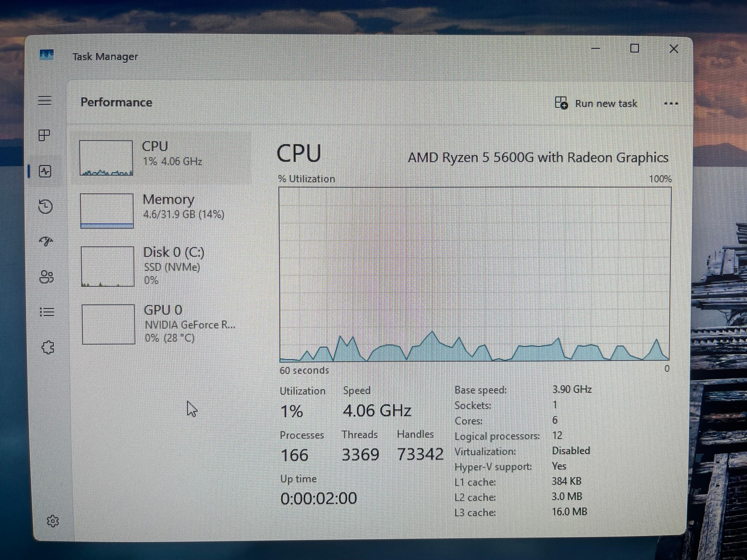The height and width of the screenshot is (560, 747).
Task: Close the Task Manager window
Action: (674, 49)
